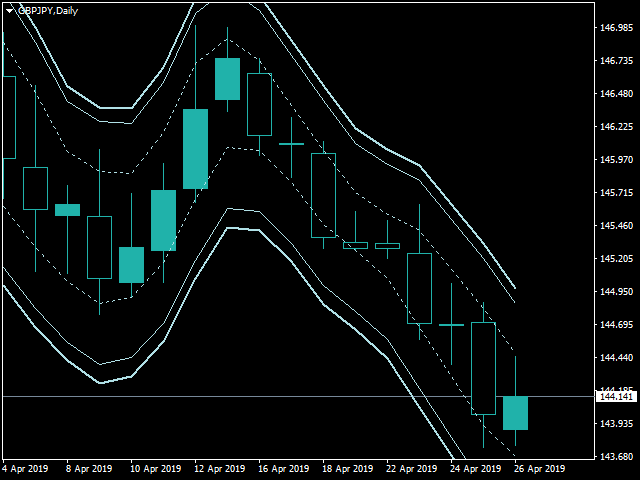The image size is (640, 480).
Task: Click the 16 Apr 2019 date label
Action: click(284, 469)
